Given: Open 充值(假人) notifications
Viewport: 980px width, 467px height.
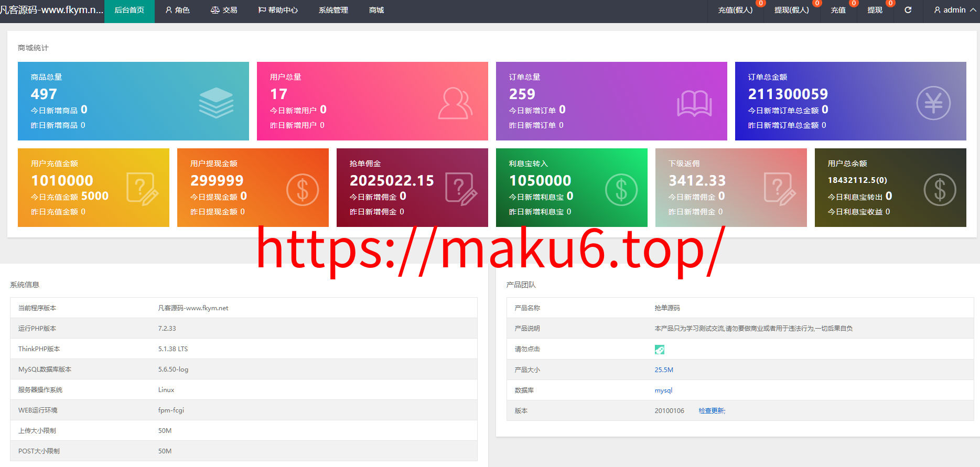Looking at the screenshot, I should coord(736,10).
